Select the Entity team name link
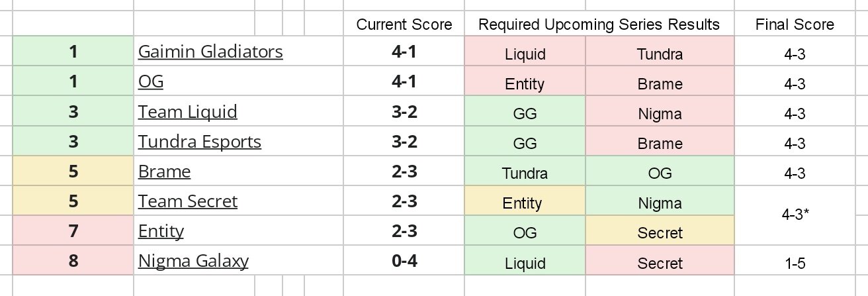 tap(161, 232)
